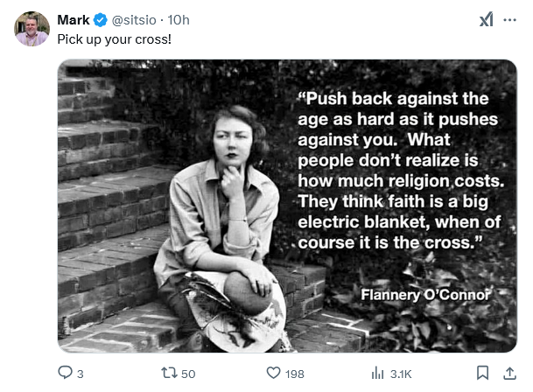The width and height of the screenshot is (533, 392).
Task: Click the like count 198
Action: point(295,374)
